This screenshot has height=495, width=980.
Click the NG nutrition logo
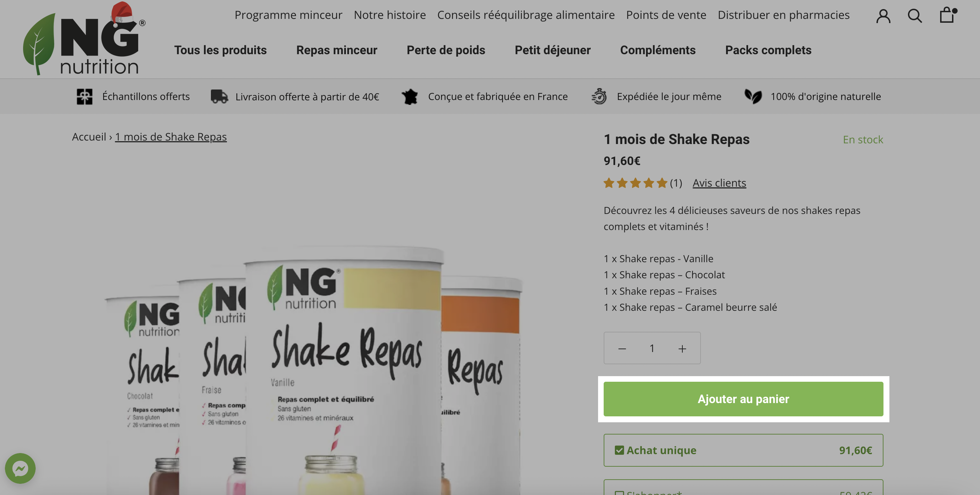[84, 38]
